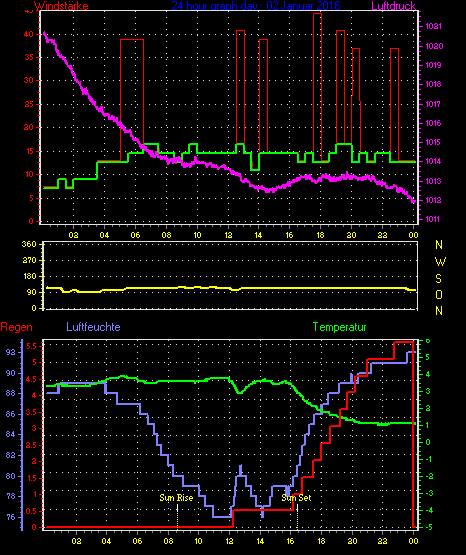Click the red Regen label

pos(16,327)
